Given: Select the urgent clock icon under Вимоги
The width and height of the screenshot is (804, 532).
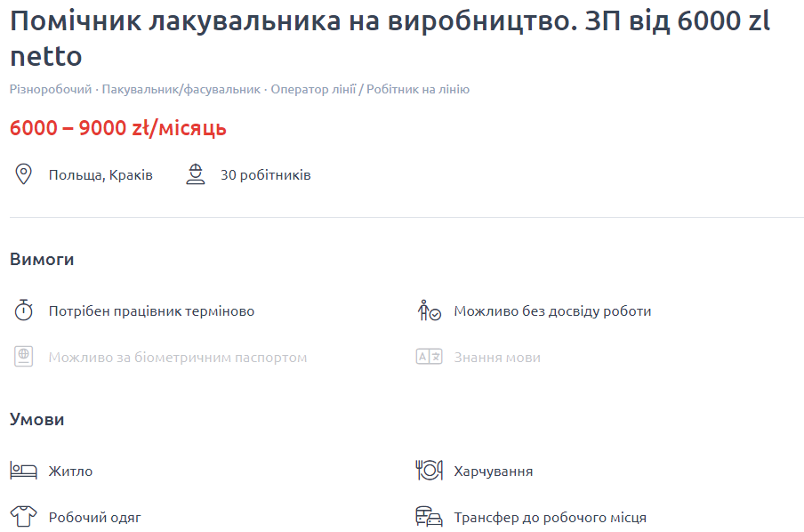Looking at the screenshot, I should pos(24,310).
